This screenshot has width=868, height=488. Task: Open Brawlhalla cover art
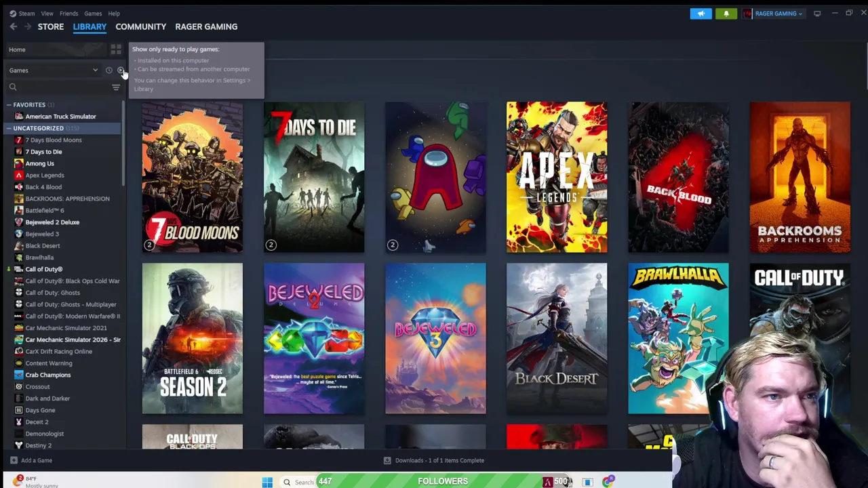pyautogui.click(x=678, y=338)
